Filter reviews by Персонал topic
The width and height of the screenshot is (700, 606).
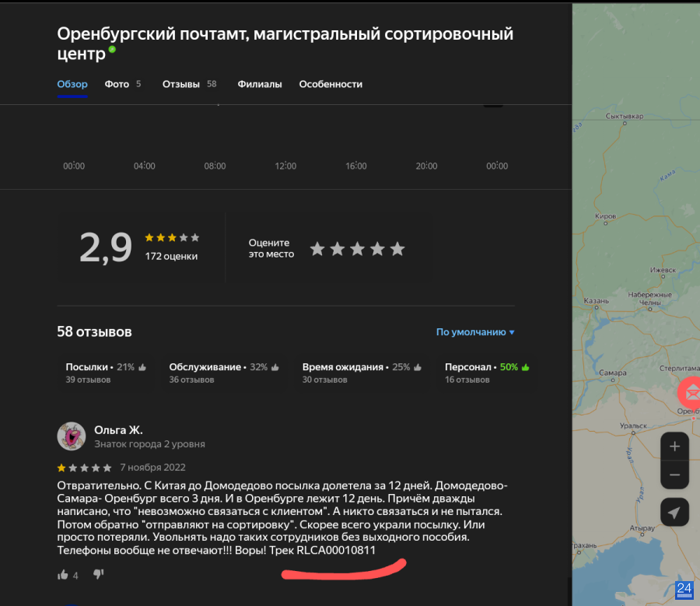click(487, 373)
